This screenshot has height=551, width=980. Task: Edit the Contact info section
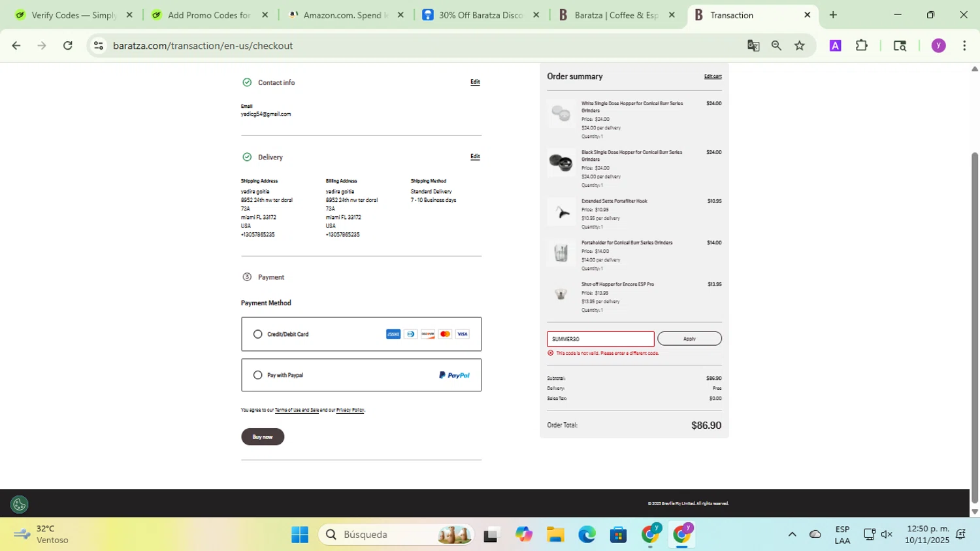475,82
